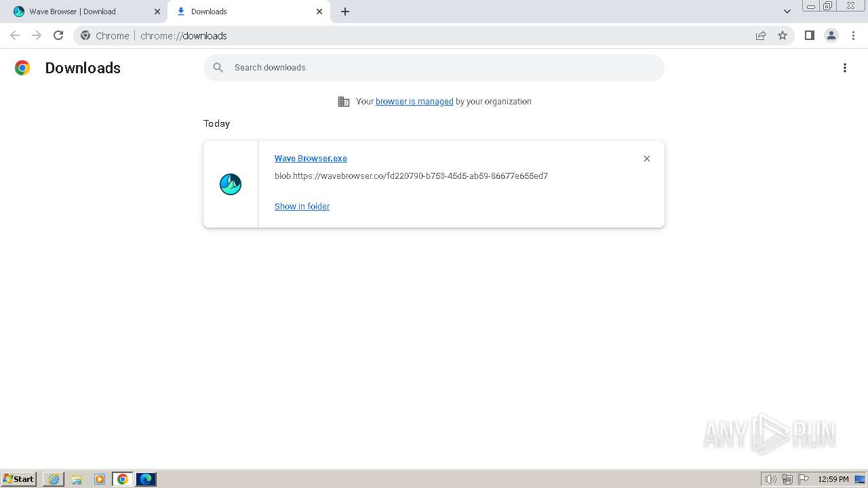This screenshot has height=488, width=868.
Task: Click the 12:59 PM clock
Action: [x=833, y=479]
